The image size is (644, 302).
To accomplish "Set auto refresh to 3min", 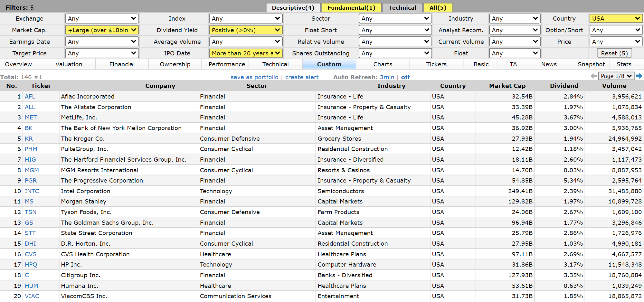I will (387, 77).
